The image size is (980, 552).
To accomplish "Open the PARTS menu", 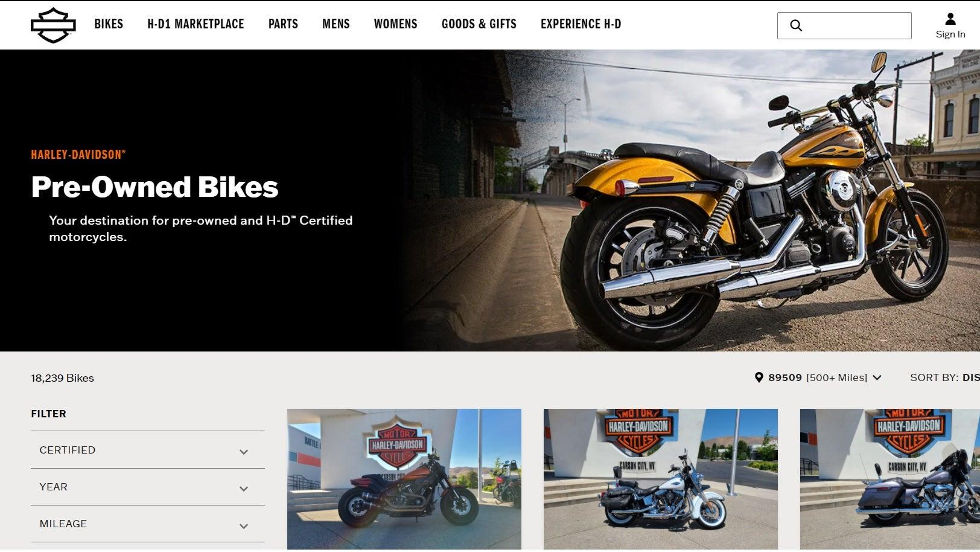I will click(x=283, y=24).
